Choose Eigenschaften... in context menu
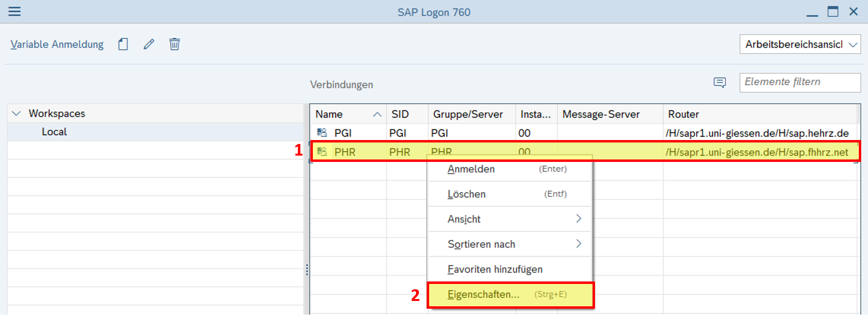 pos(510,295)
